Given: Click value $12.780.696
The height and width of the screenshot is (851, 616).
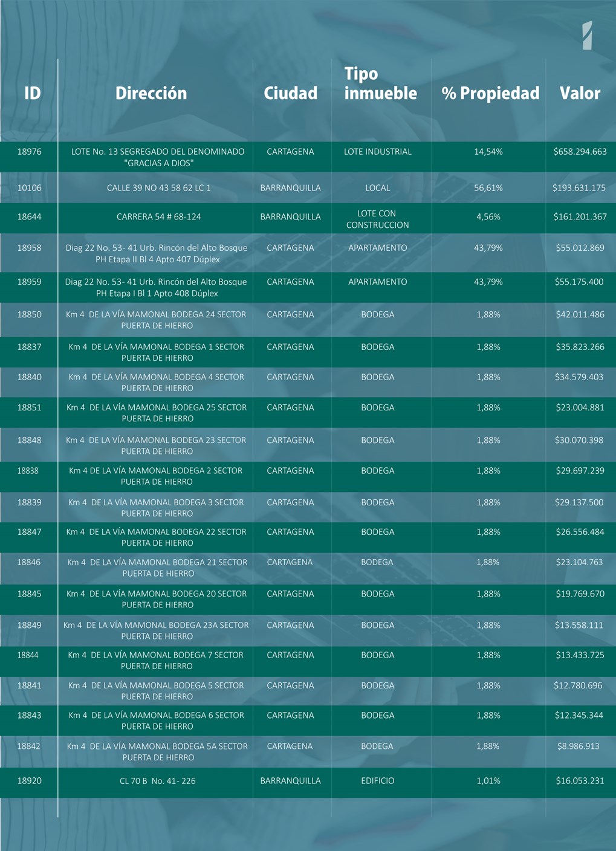Looking at the screenshot, I should [578, 685].
